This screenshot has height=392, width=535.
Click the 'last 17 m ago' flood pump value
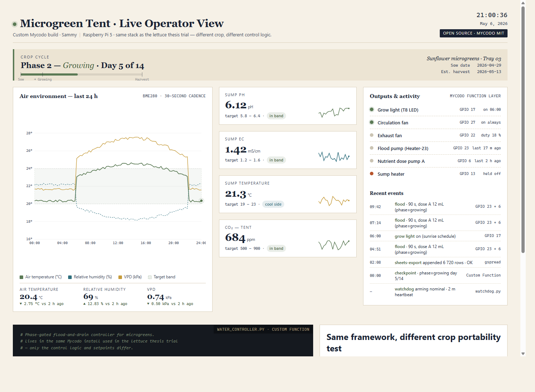point(486,148)
